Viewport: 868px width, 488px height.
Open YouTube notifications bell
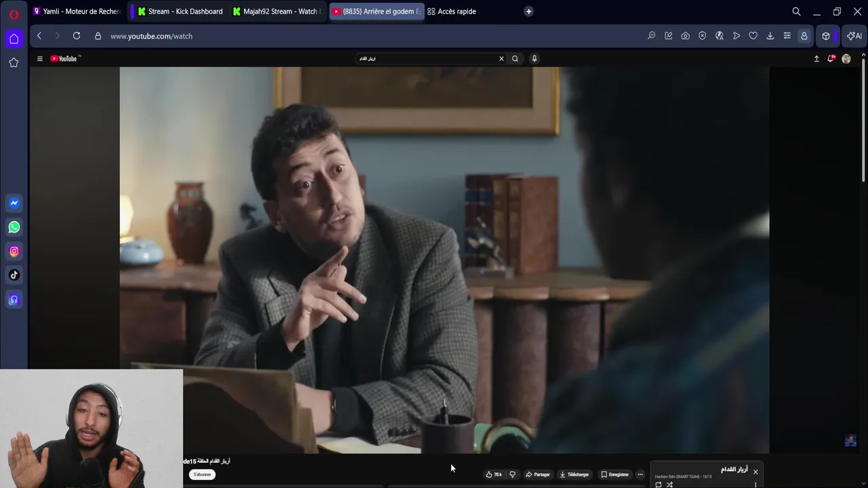pos(831,59)
